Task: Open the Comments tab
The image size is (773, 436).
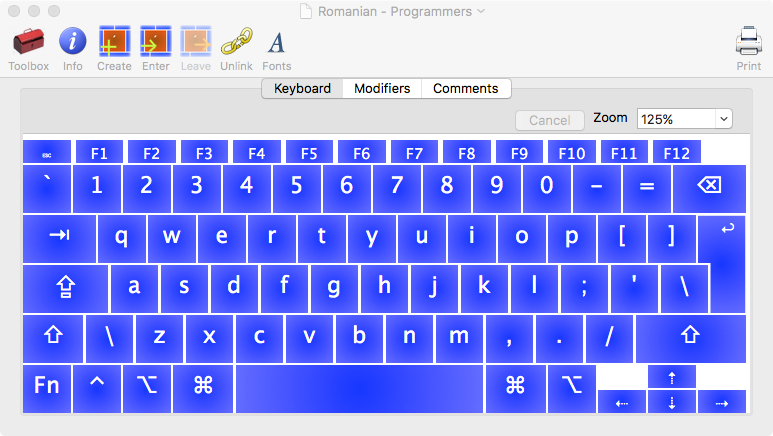Action: coord(466,89)
